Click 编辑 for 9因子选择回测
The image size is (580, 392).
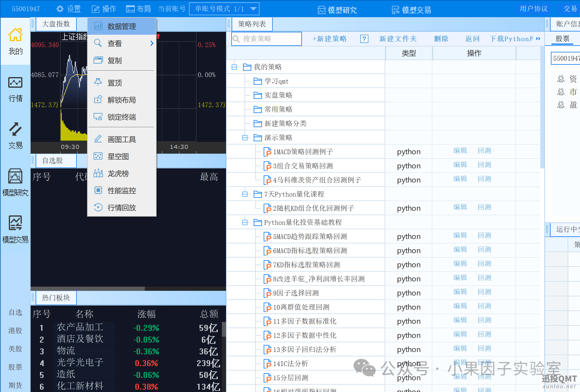point(460,292)
